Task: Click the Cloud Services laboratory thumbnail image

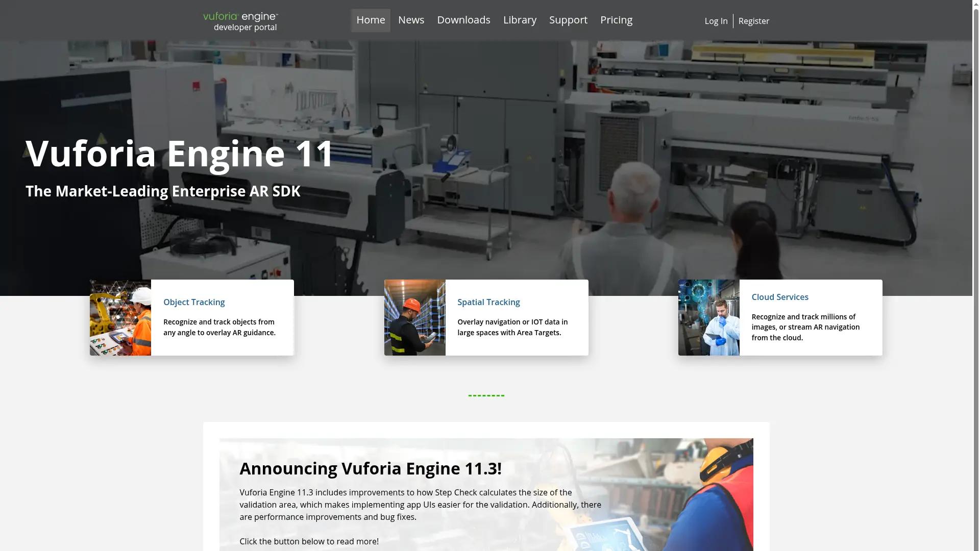Action: [x=708, y=317]
